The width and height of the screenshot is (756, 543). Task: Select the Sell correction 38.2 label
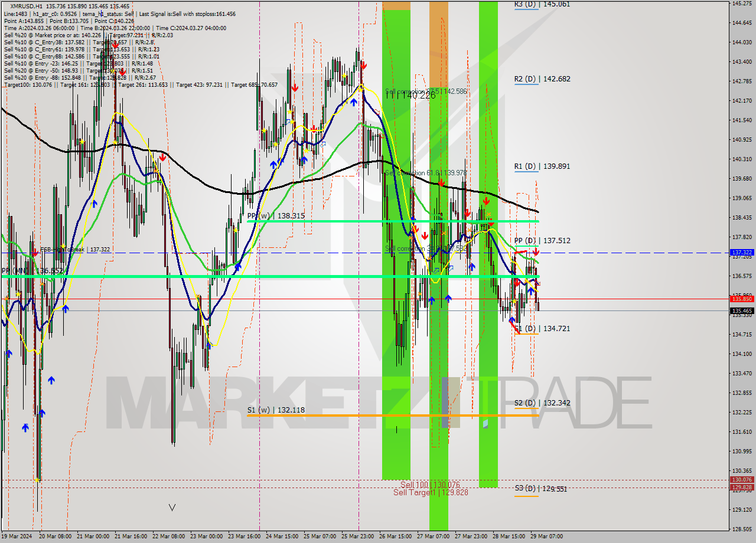426,248
